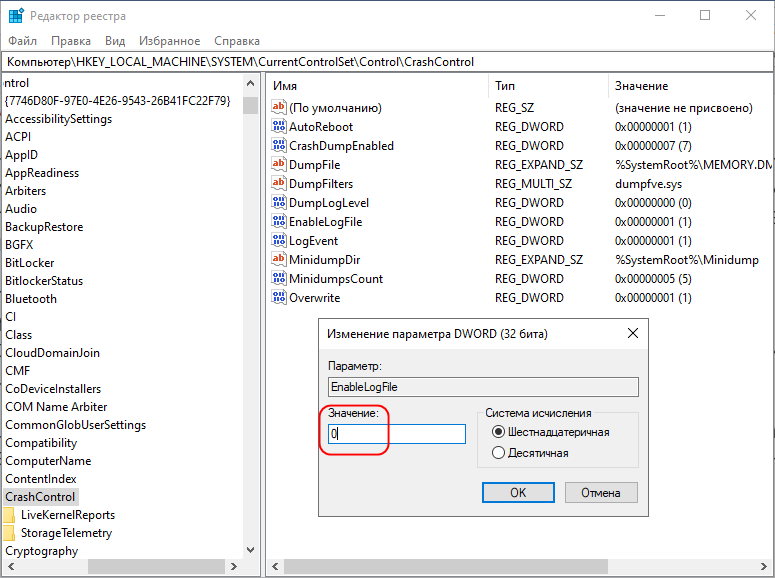Viewport: 775px width, 578px height.
Task: Select the BitLocker tree key
Action: pyautogui.click(x=30, y=263)
